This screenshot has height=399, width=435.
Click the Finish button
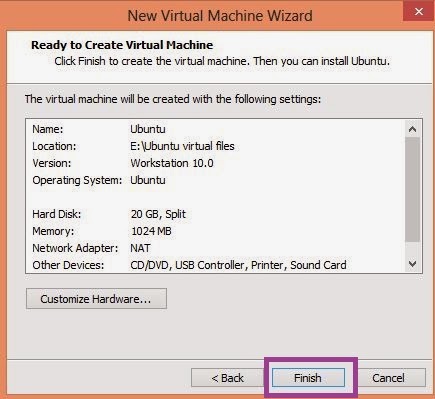[x=308, y=378]
